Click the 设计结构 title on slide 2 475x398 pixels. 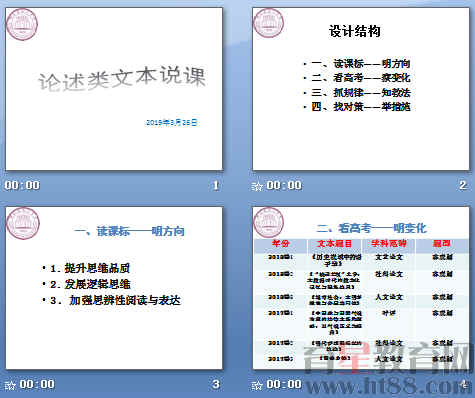click(355, 31)
